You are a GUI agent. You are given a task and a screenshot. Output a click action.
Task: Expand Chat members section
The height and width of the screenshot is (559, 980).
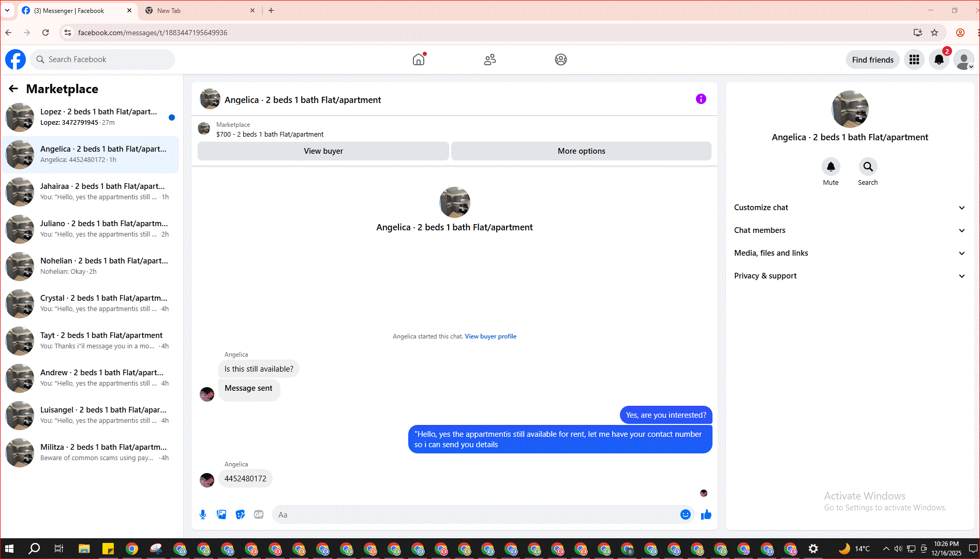[x=850, y=230]
